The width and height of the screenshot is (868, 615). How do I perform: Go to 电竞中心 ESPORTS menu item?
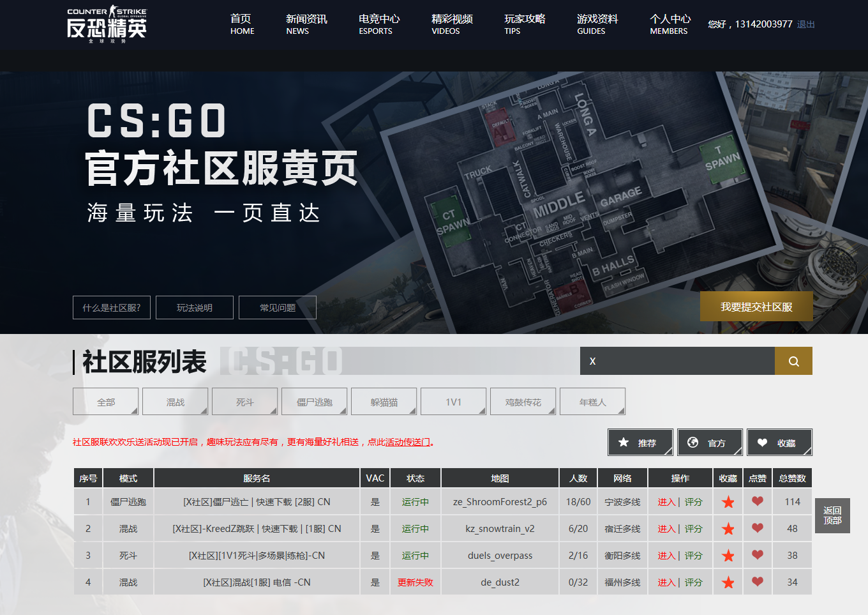click(379, 24)
